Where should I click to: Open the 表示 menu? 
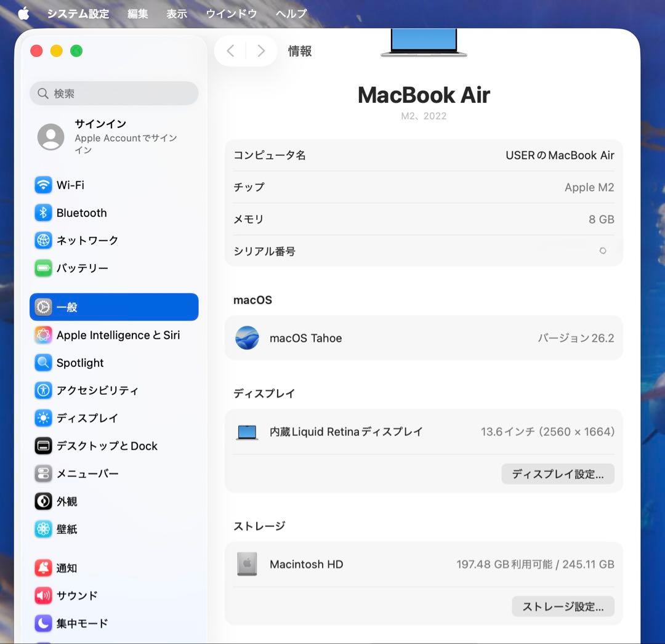pyautogui.click(x=176, y=13)
